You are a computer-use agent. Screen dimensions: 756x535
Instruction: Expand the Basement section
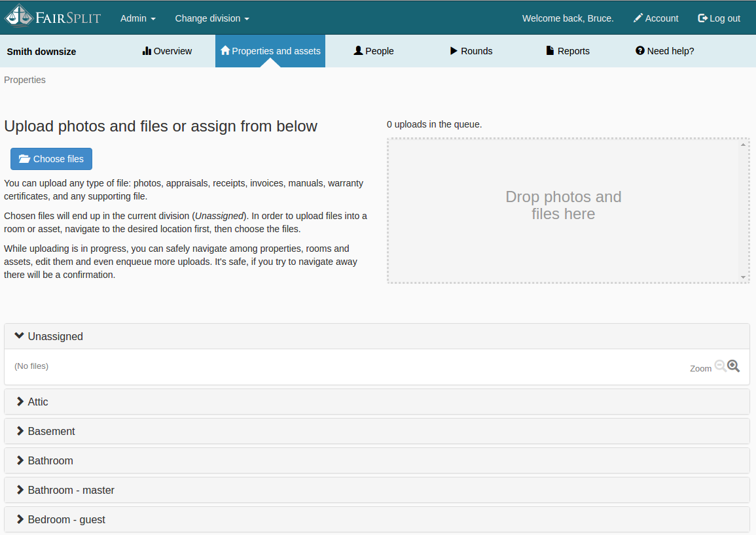coord(51,431)
